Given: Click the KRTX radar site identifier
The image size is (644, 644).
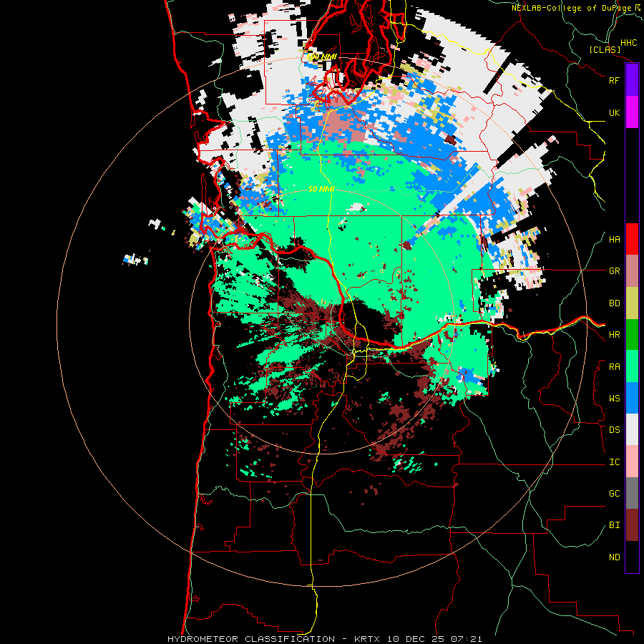Looking at the screenshot, I should coord(367,639).
